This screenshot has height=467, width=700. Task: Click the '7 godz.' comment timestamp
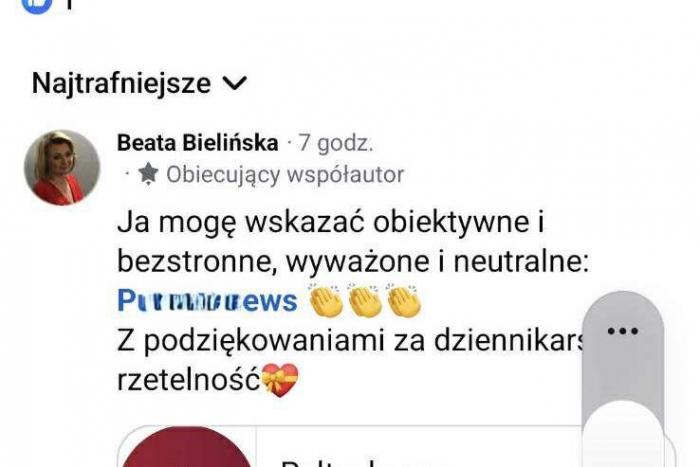point(336,143)
